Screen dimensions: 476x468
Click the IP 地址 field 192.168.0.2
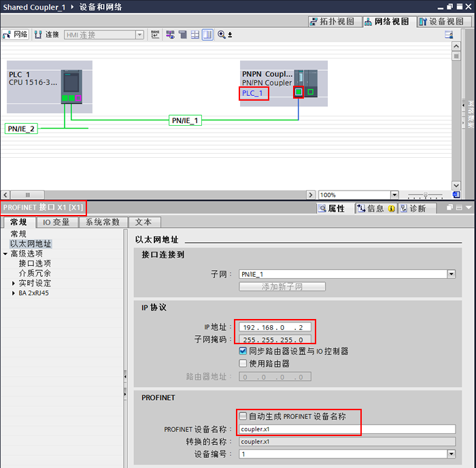(275, 327)
